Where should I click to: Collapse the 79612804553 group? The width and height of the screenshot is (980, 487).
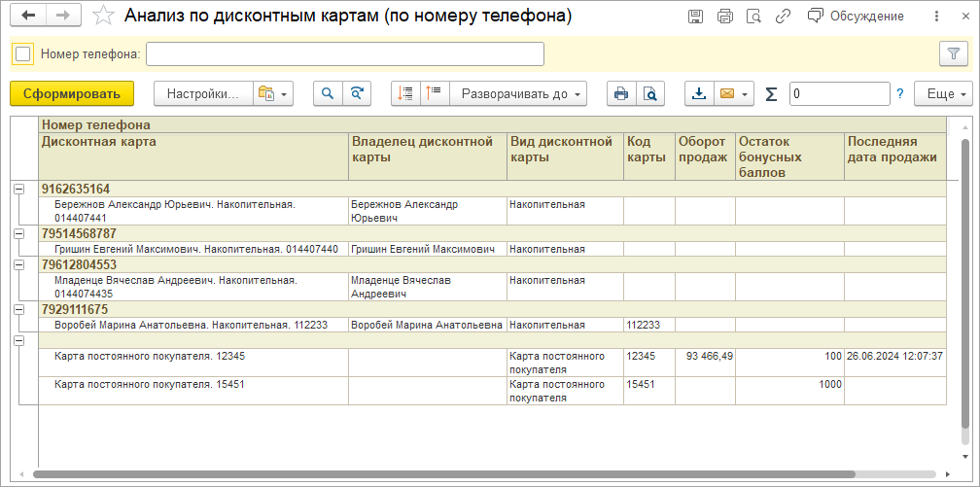click(19, 264)
